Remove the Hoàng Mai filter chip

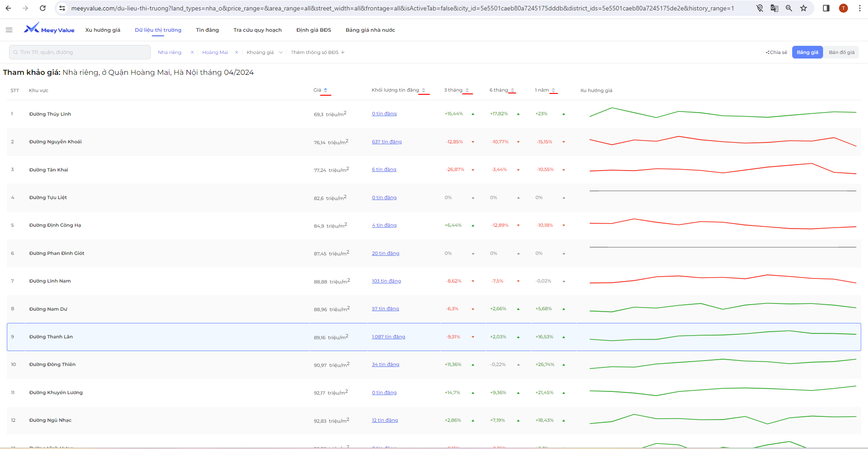[237, 53]
